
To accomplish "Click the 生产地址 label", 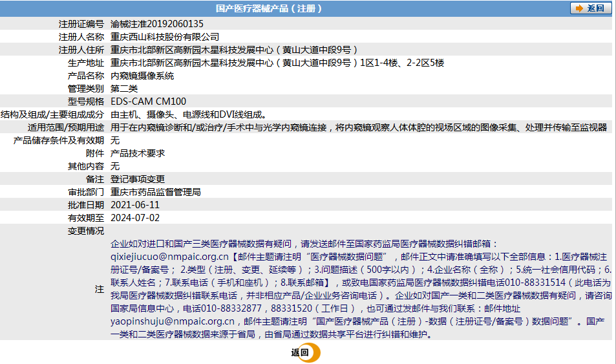I will (85, 63).
